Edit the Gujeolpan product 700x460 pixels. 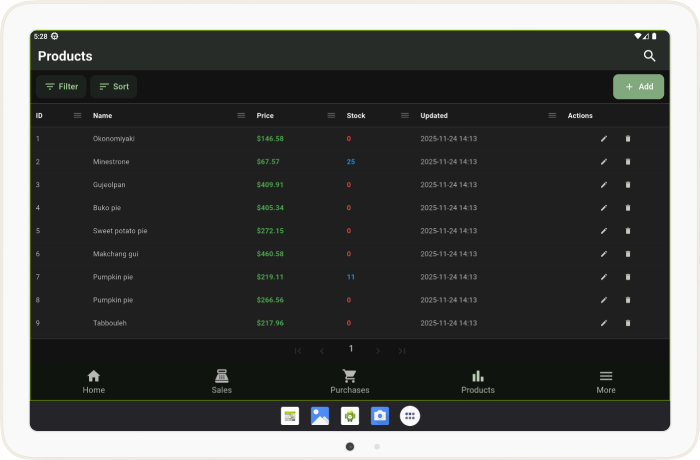click(604, 184)
